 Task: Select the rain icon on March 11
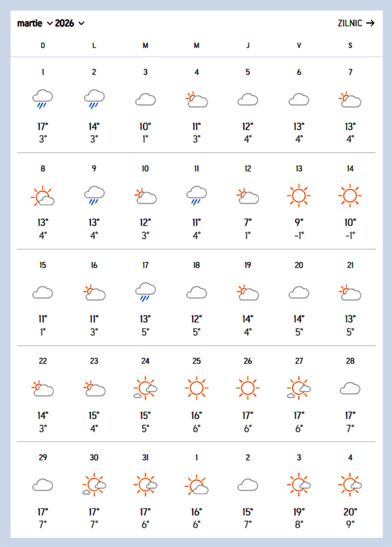point(197,196)
